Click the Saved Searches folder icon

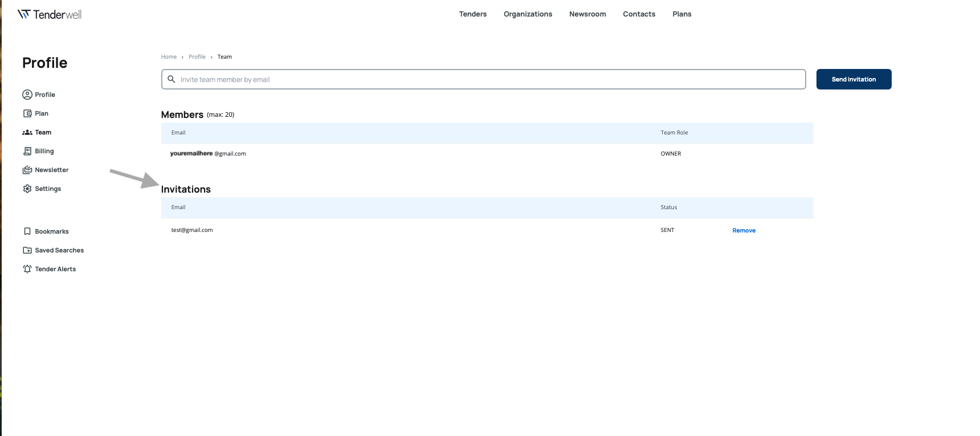coord(27,250)
